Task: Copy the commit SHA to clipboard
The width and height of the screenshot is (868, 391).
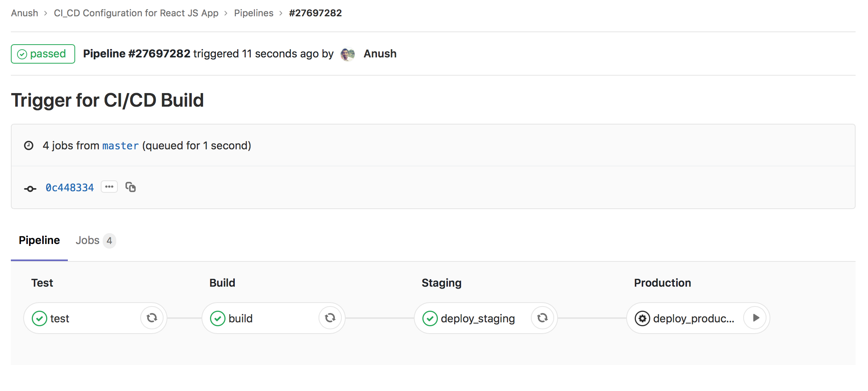Action: (x=131, y=187)
